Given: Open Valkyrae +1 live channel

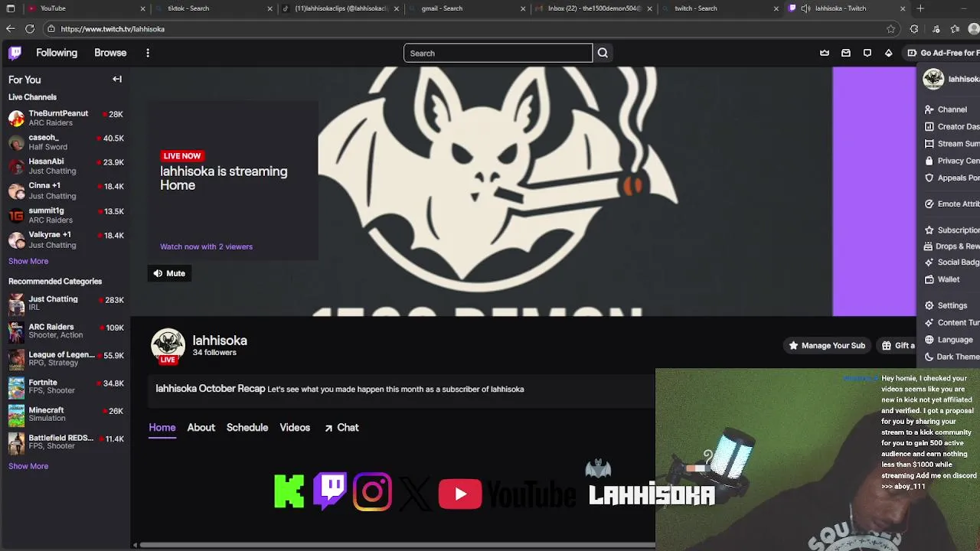Looking at the screenshot, I should coord(65,240).
